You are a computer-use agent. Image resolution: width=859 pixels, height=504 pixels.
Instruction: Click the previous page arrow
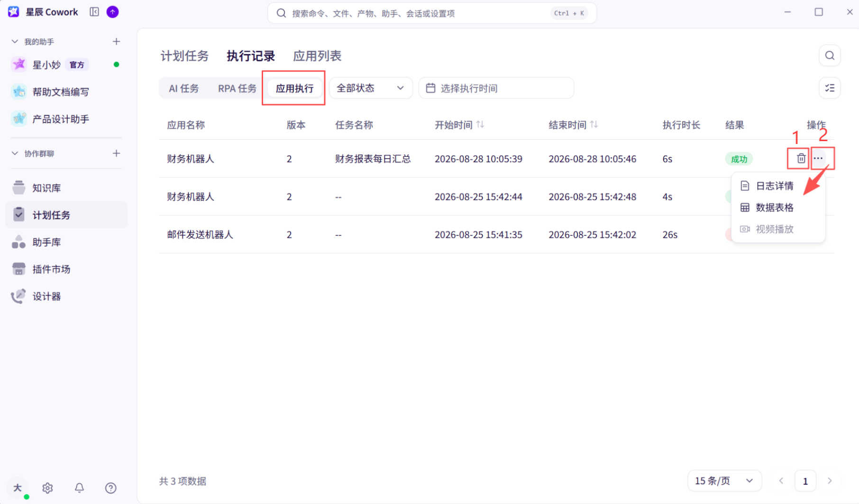[x=781, y=481]
